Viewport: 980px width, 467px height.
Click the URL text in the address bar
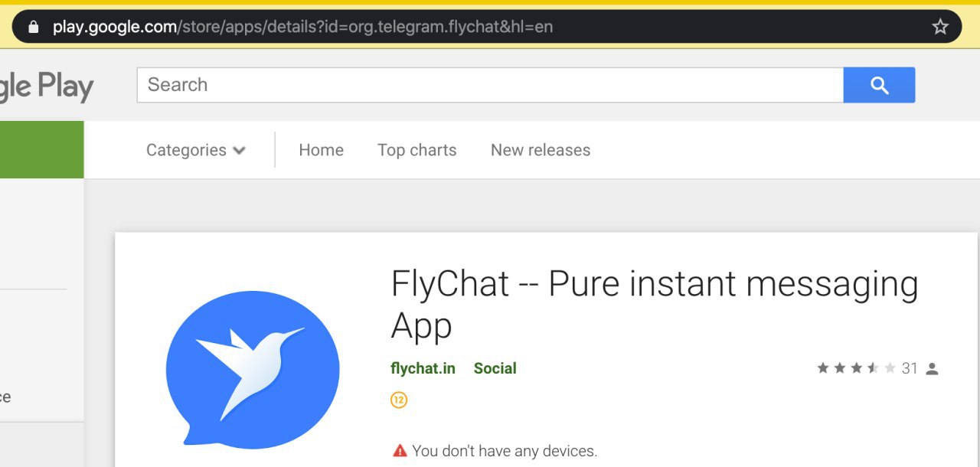coord(302,27)
